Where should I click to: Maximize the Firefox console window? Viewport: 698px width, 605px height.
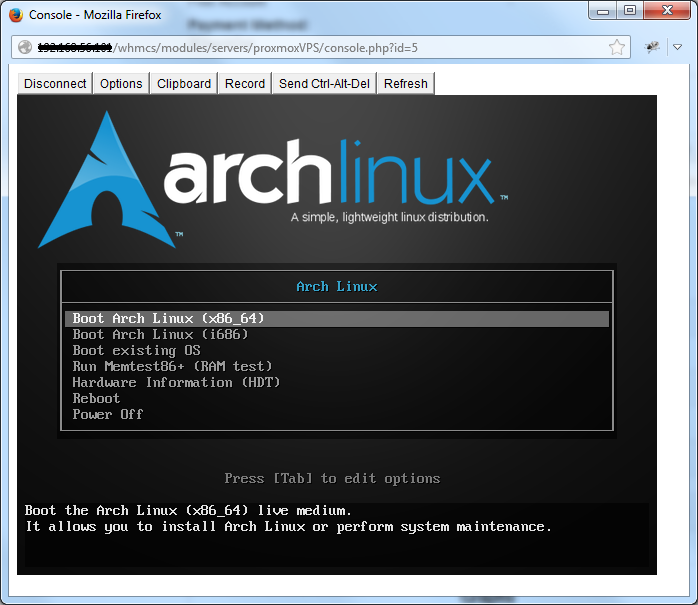pyautogui.click(x=630, y=10)
